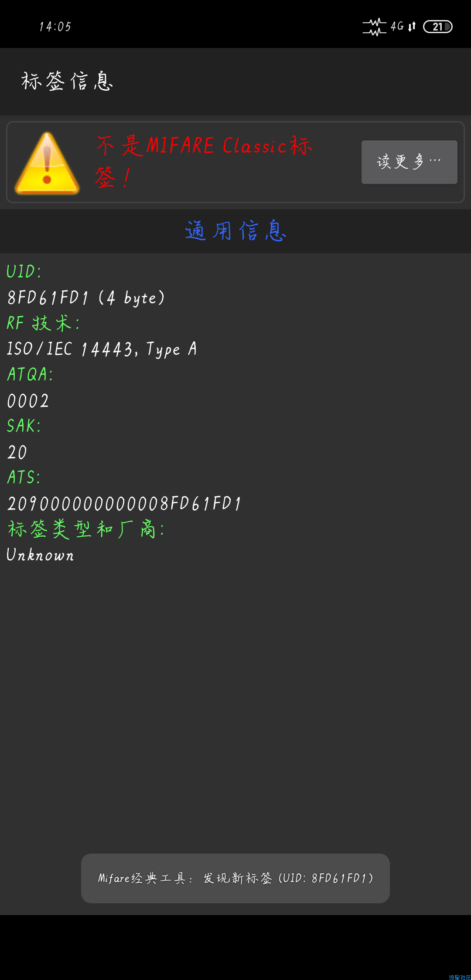
Task: Tap the yellow warning triangle icon
Action: pyautogui.click(x=47, y=163)
